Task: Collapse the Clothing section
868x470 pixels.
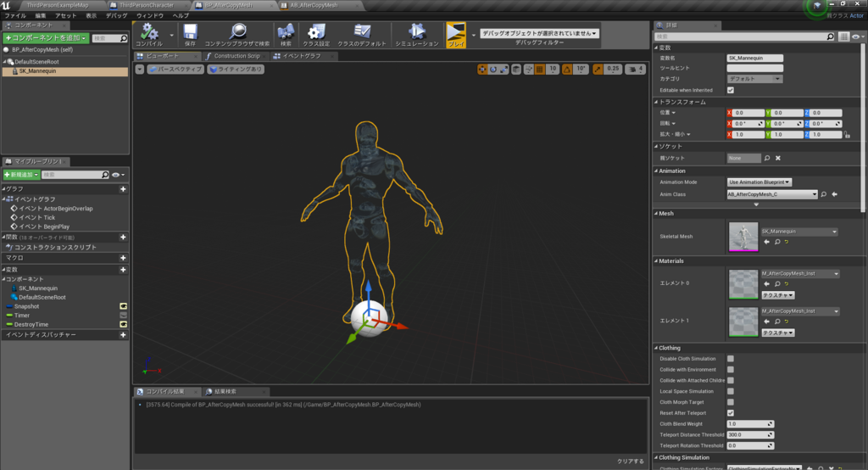Action: coord(657,348)
